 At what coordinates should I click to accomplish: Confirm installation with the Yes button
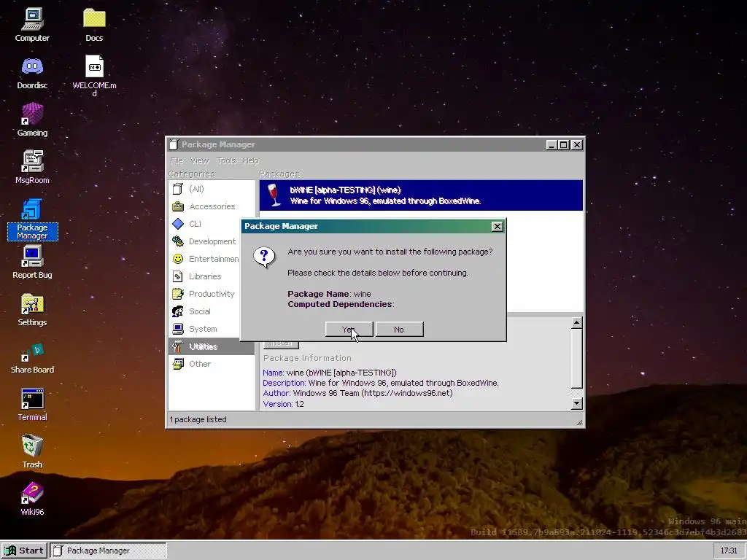[349, 329]
